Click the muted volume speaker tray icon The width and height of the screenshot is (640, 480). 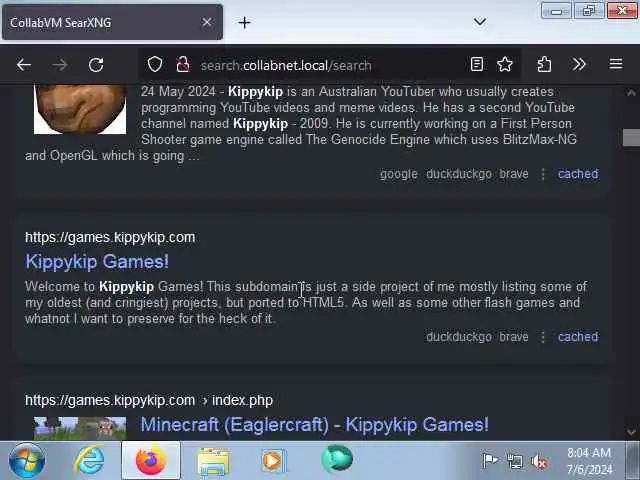[x=539, y=462]
